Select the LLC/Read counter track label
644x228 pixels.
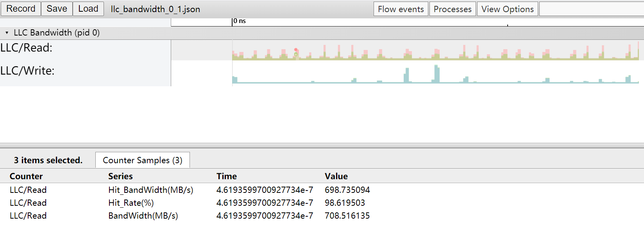tap(27, 48)
